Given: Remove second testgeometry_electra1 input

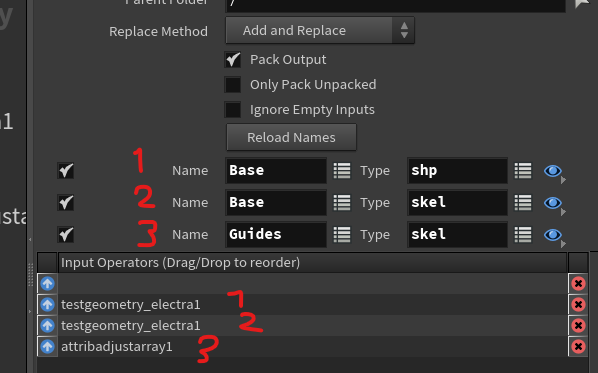Looking at the screenshot, I should click(x=578, y=326).
